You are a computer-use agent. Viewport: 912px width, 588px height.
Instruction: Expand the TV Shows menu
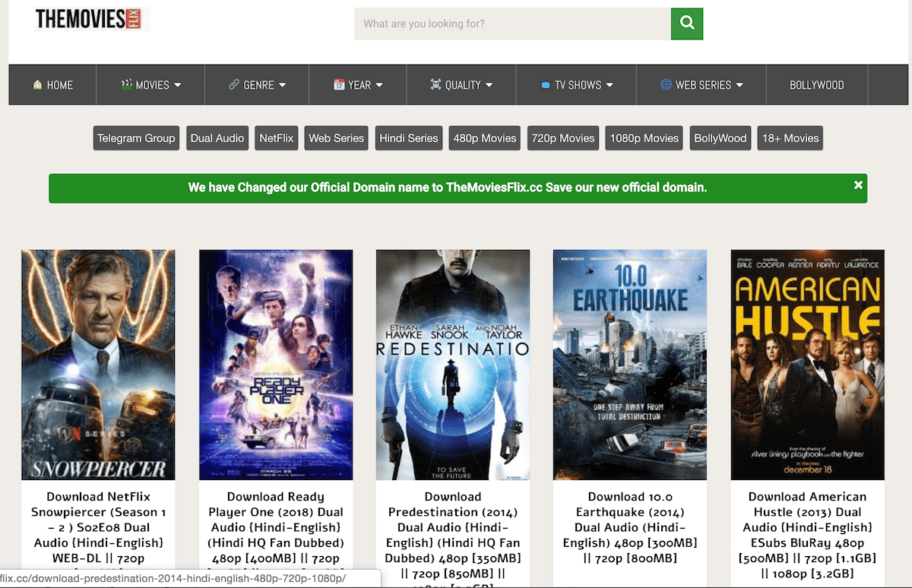coord(576,85)
